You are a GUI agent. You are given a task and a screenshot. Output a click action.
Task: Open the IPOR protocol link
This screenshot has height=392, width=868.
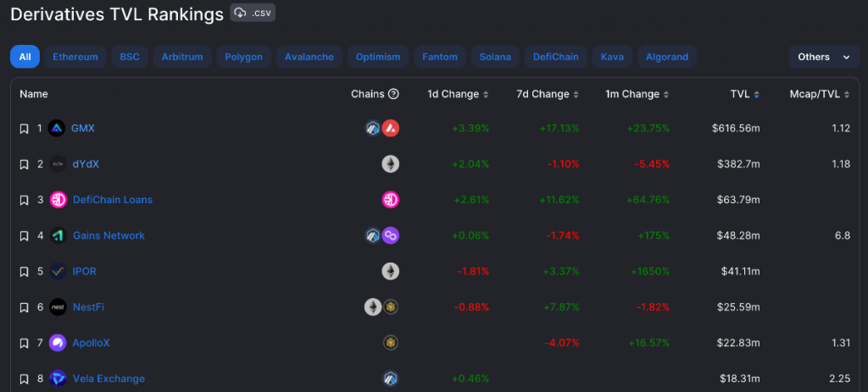click(x=85, y=272)
